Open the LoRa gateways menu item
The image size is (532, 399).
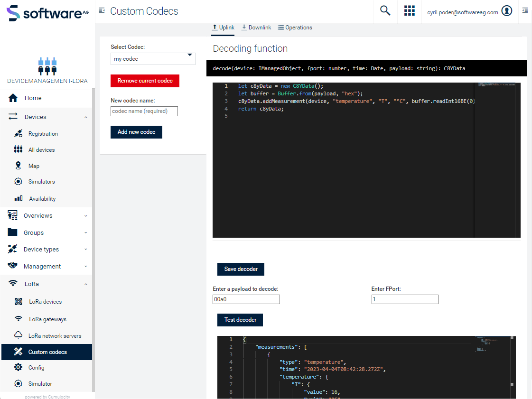[x=47, y=319]
